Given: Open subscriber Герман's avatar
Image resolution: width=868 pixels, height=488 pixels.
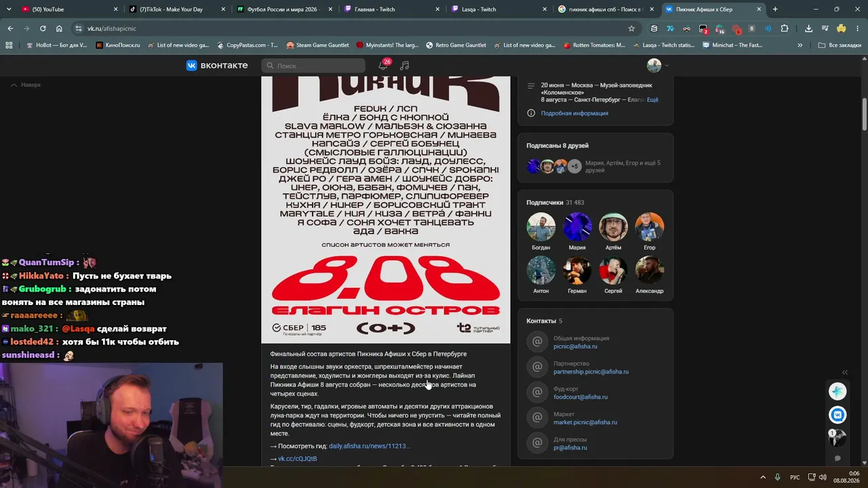Looking at the screenshot, I should (x=577, y=270).
